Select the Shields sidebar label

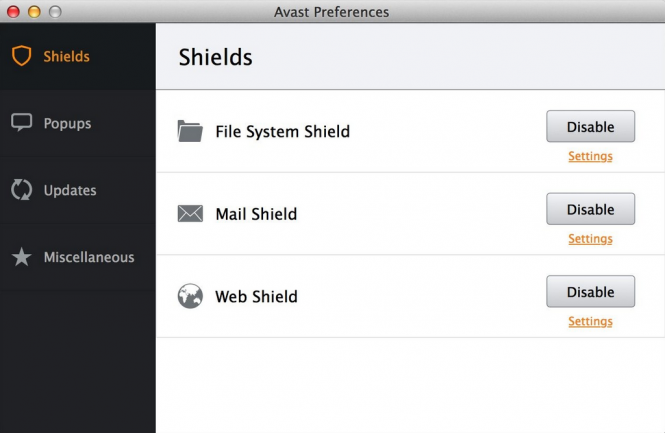tap(67, 56)
